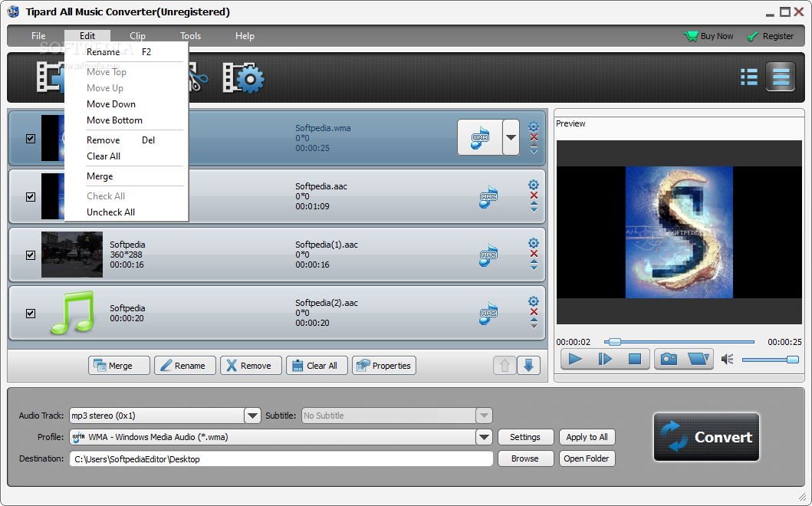The width and height of the screenshot is (812, 506).
Task: Mute the preview volume speaker
Action: tap(727, 359)
